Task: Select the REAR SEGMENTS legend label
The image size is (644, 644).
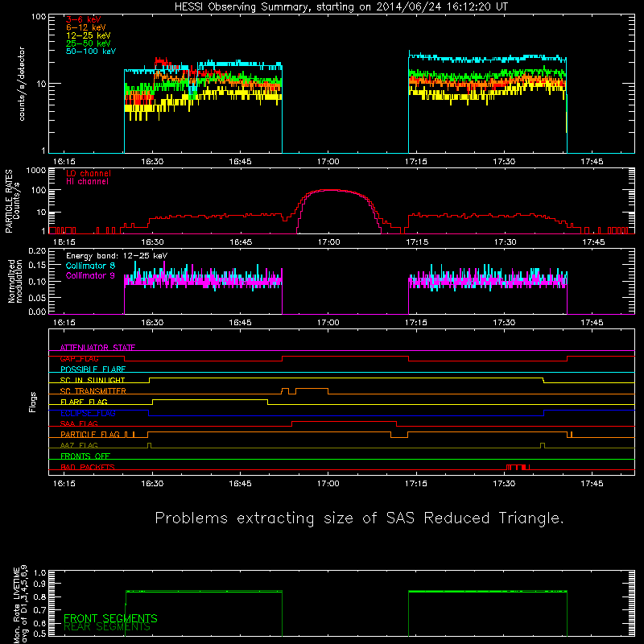Action: pyautogui.click(x=107, y=626)
